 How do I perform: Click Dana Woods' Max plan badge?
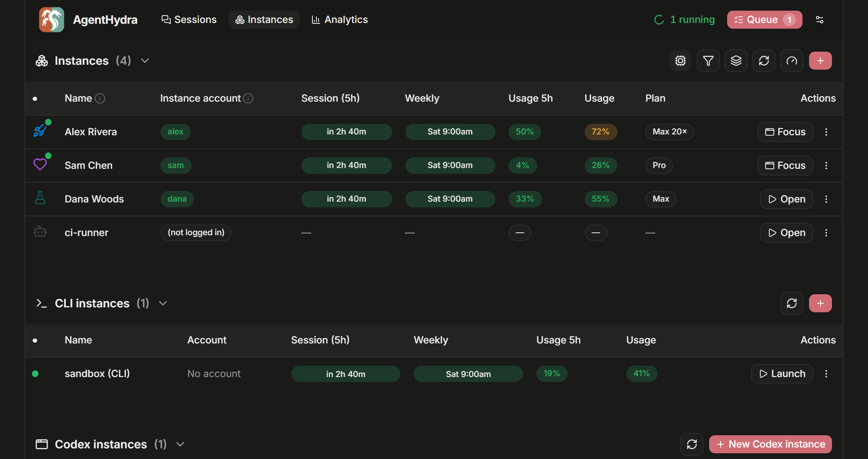[x=661, y=199]
